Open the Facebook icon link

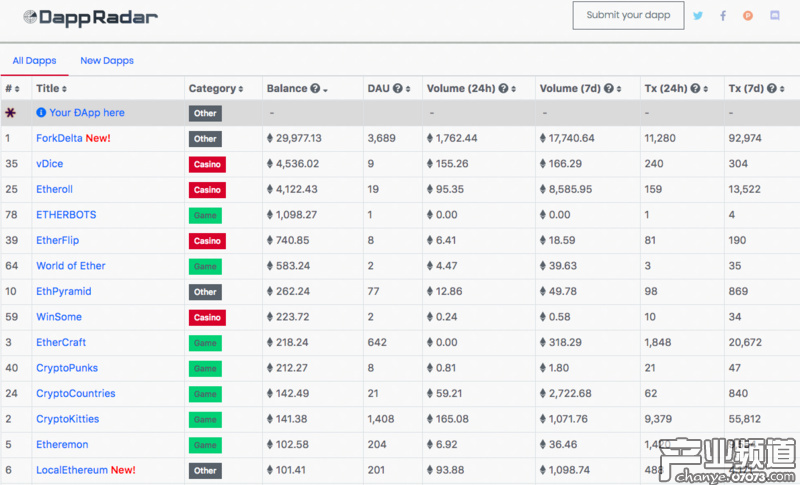[x=723, y=16]
